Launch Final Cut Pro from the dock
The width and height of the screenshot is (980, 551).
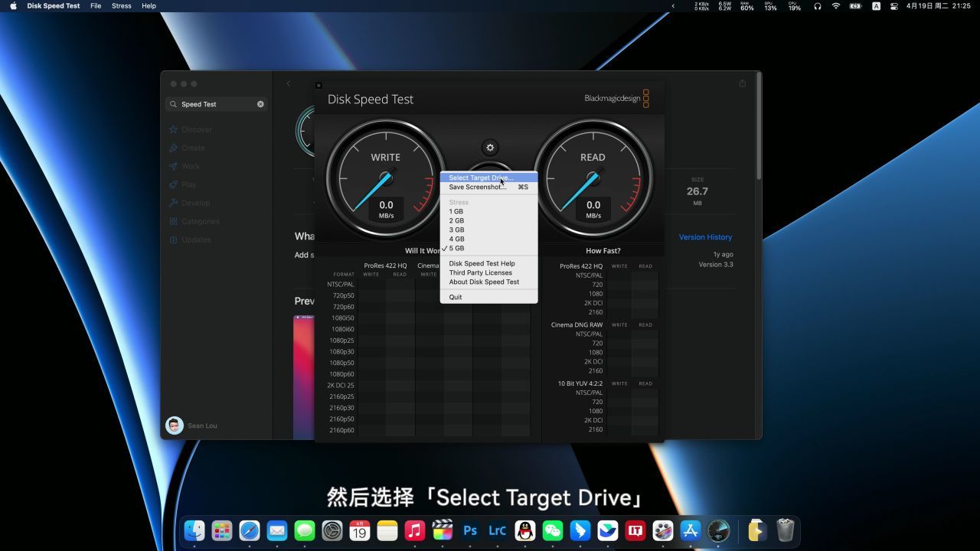[x=443, y=530]
